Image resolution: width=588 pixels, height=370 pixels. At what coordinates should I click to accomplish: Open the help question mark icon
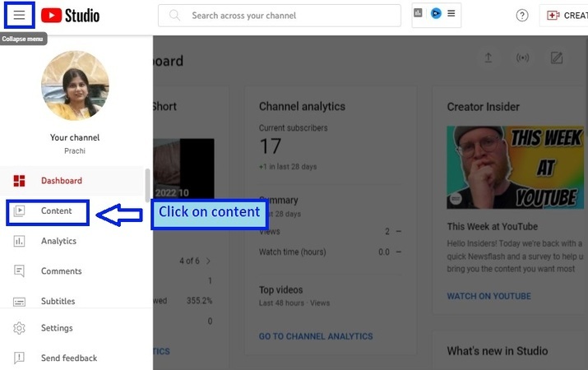[x=522, y=16]
